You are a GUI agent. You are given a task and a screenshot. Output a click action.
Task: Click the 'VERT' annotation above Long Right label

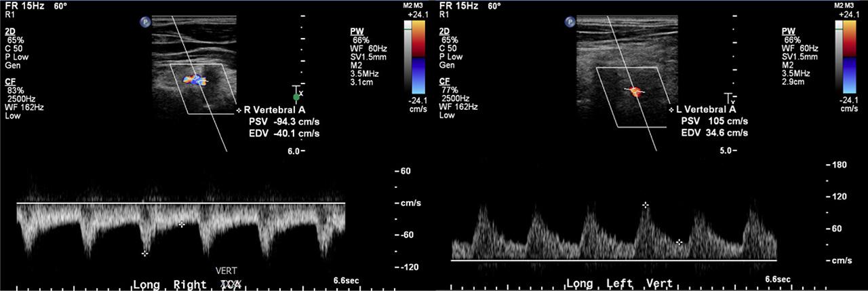click(226, 270)
